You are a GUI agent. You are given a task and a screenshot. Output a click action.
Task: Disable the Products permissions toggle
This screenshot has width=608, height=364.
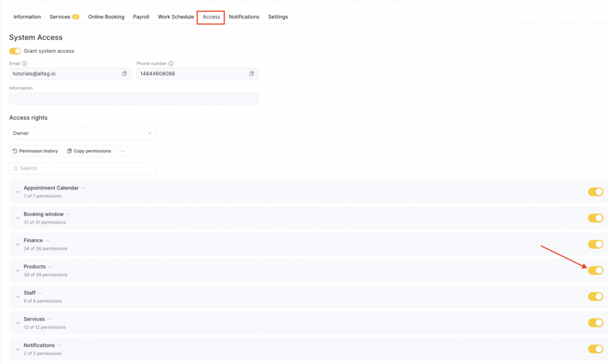point(595,270)
